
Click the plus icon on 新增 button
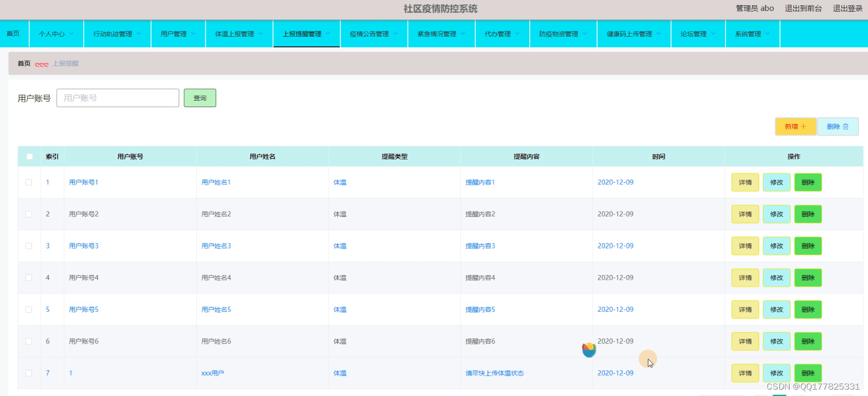pyautogui.click(x=803, y=127)
